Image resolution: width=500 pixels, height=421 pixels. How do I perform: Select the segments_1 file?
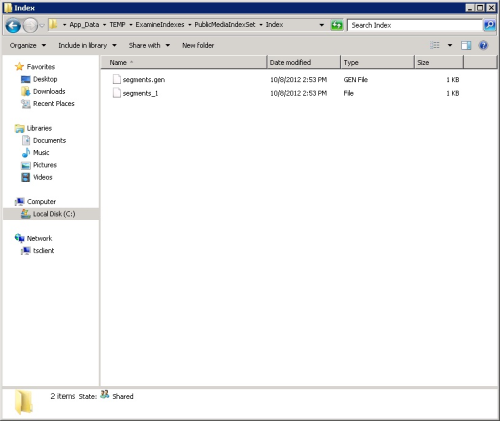tap(140, 93)
